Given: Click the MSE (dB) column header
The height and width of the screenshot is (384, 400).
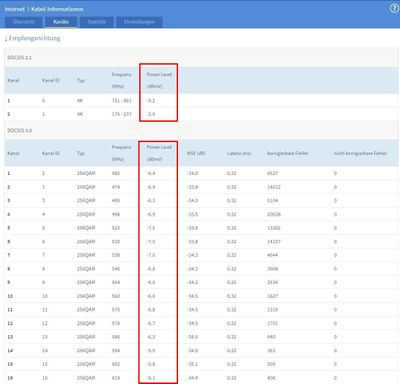Looking at the screenshot, I should [x=196, y=153].
